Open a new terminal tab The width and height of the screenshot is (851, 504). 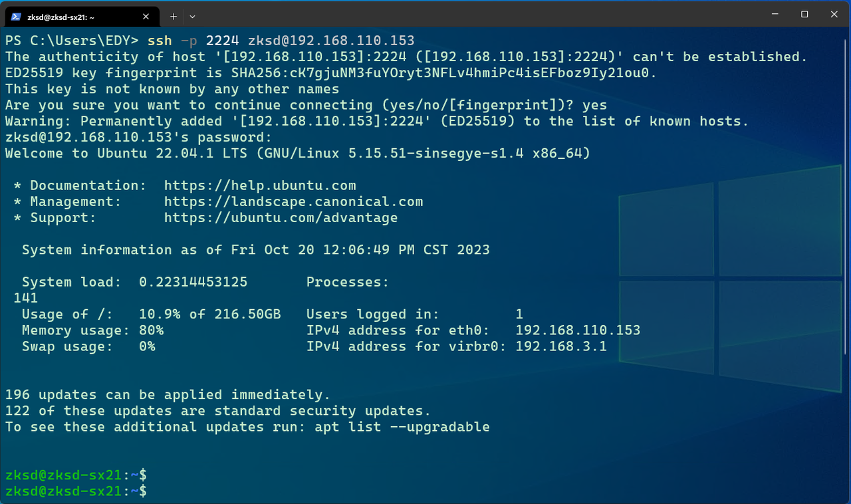coord(174,16)
